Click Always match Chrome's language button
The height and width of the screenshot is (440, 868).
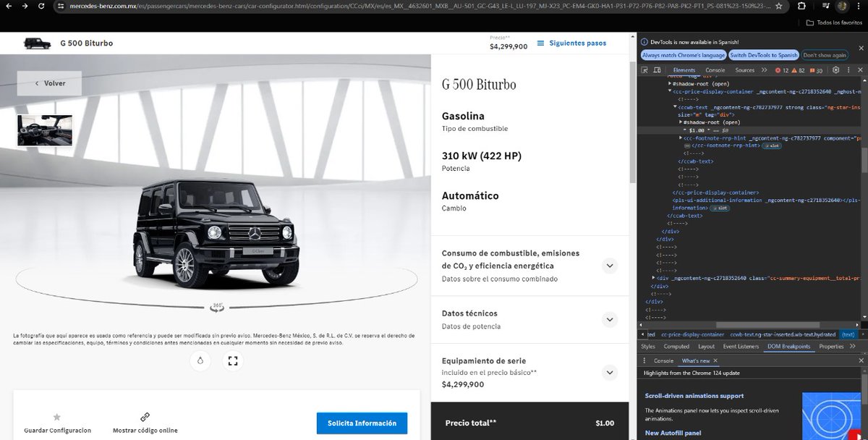pyautogui.click(x=684, y=55)
